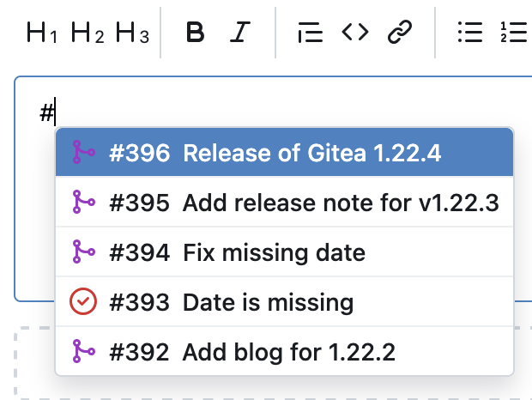Apply Heading 1 formatting
Image resolution: width=532 pixels, height=400 pixels.
click(41, 33)
